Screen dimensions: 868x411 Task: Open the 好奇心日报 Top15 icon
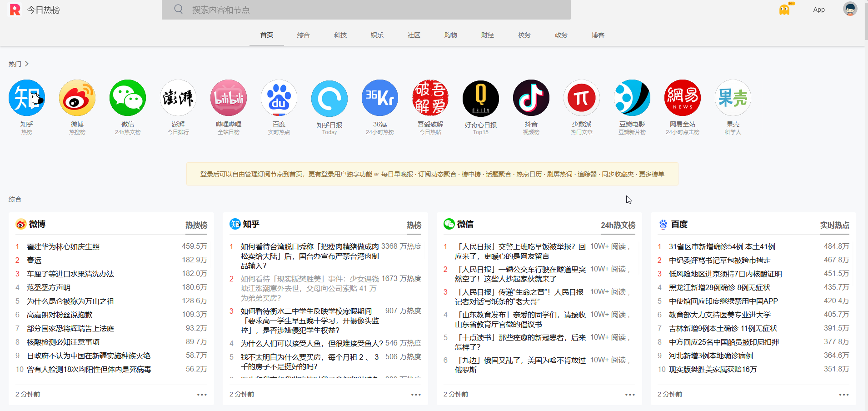(481, 99)
